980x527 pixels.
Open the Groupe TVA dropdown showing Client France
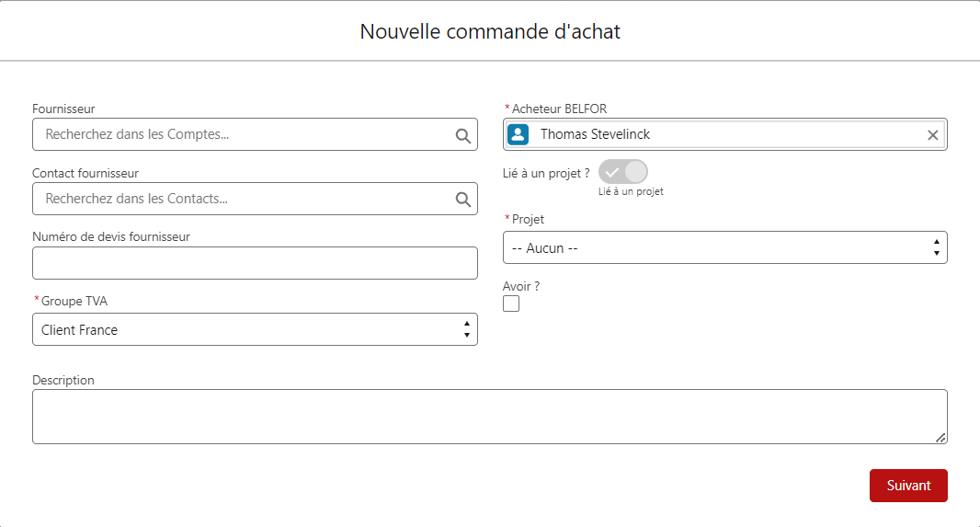coord(255,329)
